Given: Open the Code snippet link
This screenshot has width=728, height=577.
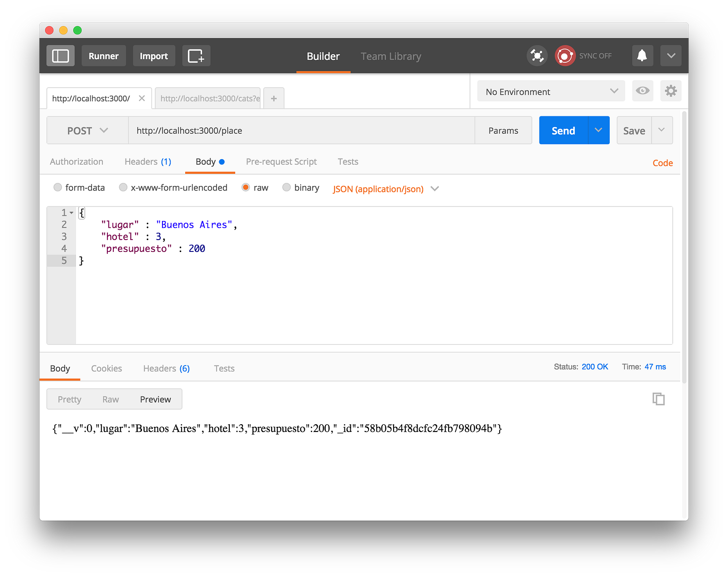Looking at the screenshot, I should click(x=662, y=163).
